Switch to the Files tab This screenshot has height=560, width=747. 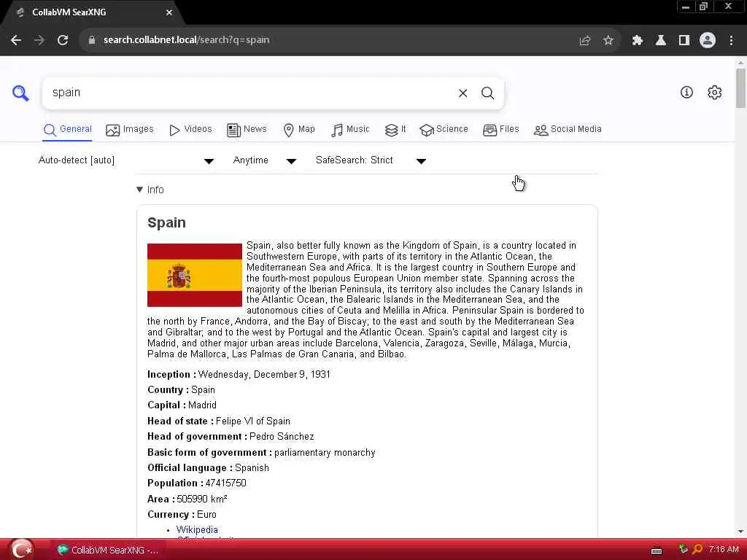pos(500,130)
